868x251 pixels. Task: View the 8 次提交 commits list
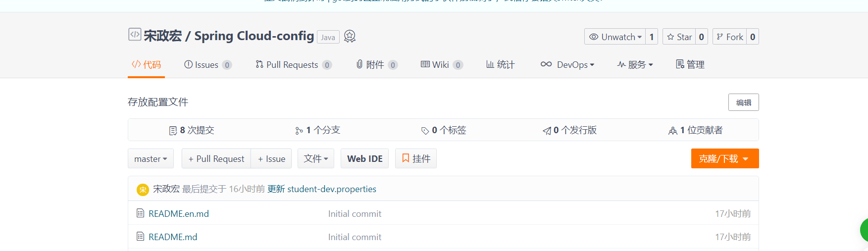[x=192, y=130]
